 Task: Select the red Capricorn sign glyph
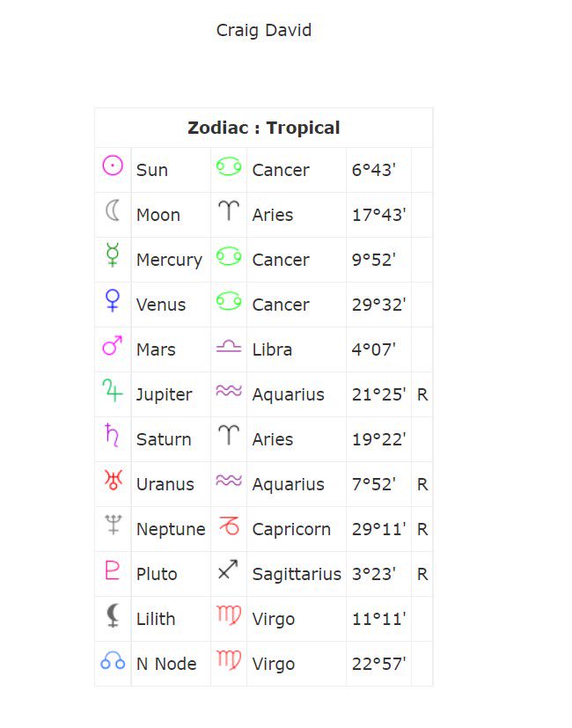point(229,526)
